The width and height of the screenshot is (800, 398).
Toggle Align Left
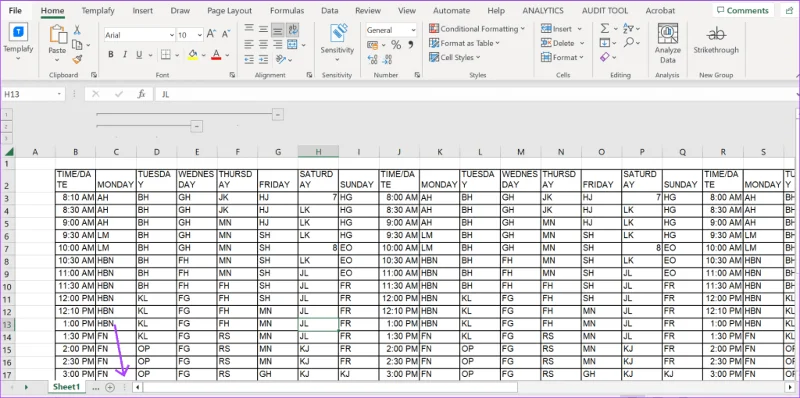[249, 44]
